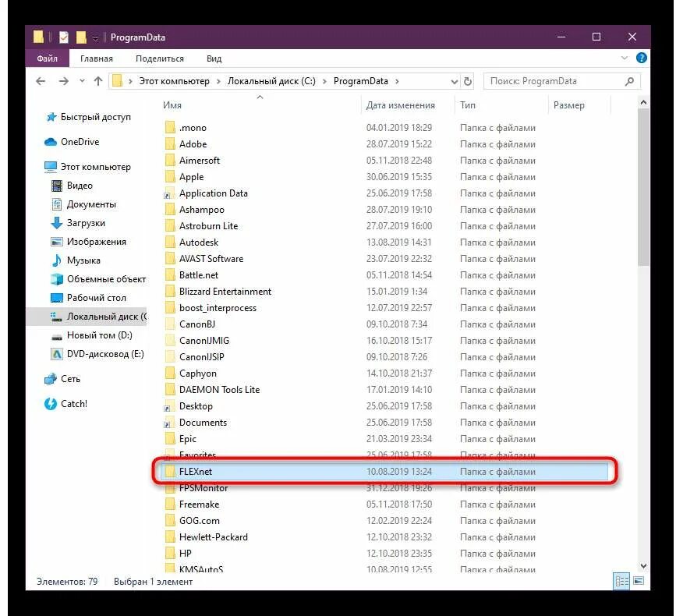Open the Поделиться ribbon tab
This screenshot has width=676, height=616.
[x=160, y=58]
